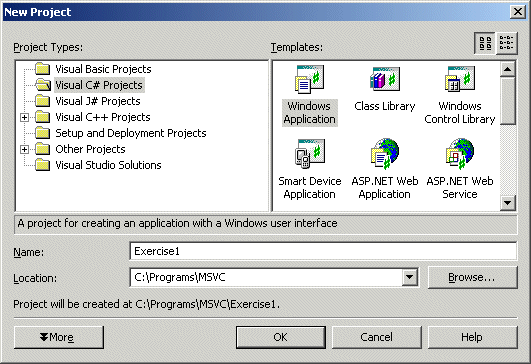
Task: Open Help for New Project
Action: 472,337
